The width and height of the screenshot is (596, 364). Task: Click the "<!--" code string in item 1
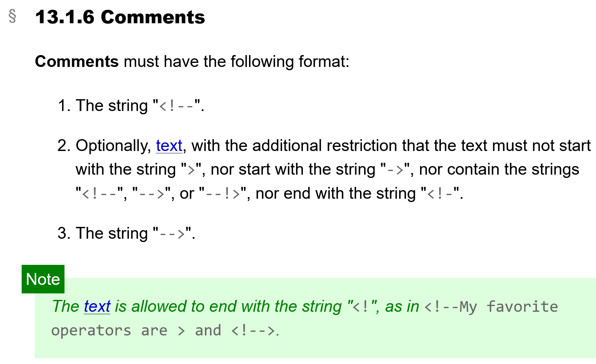[x=176, y=106]
